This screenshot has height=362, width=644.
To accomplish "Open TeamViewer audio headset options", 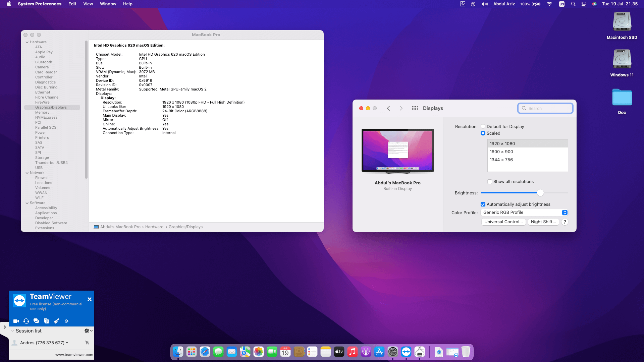I will click(26, 321).
